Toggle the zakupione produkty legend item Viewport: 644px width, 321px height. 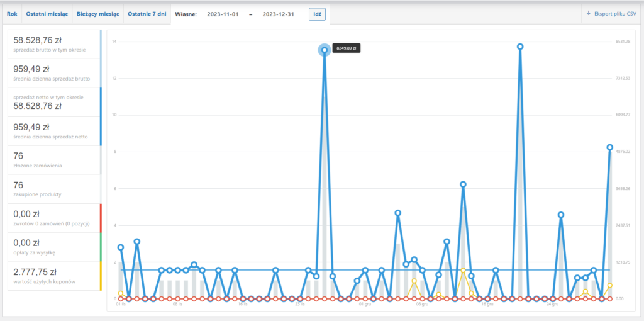coord(54,188)
